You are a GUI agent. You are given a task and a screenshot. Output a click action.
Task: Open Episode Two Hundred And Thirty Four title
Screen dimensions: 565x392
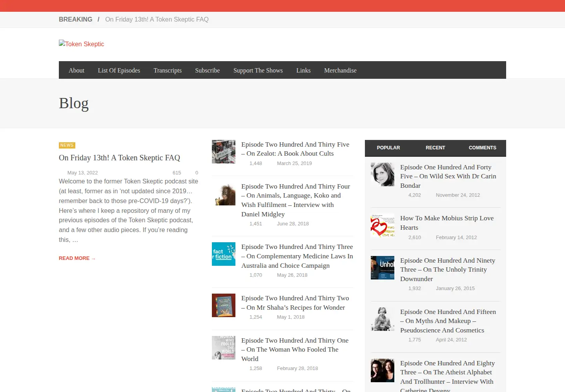click(296, 200)
